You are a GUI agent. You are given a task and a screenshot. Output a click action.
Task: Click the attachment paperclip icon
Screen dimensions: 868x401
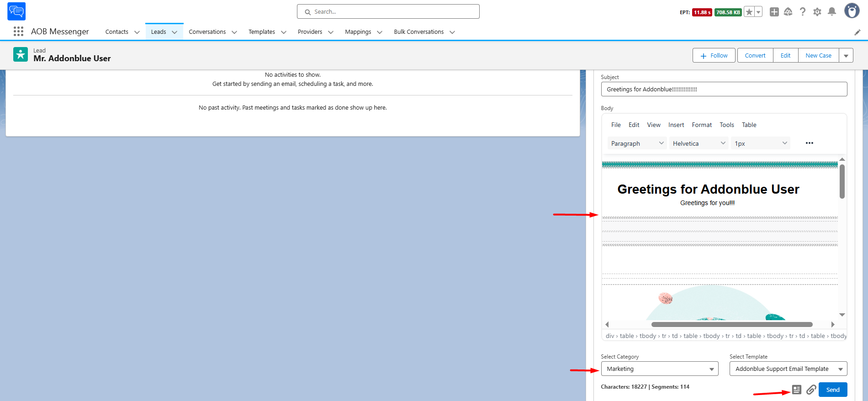pyautogui.click(x=811, y=390)
